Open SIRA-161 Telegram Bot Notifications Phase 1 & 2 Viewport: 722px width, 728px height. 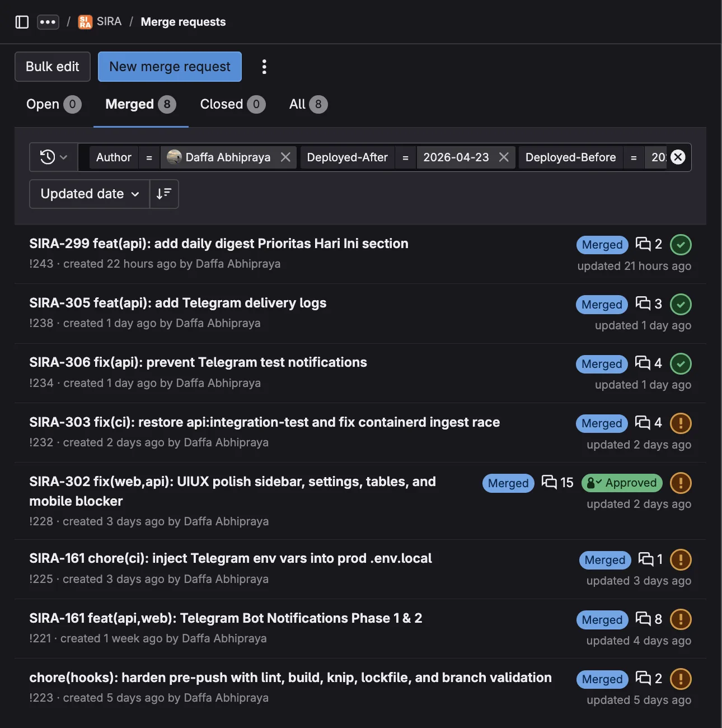tap(226, 618)
